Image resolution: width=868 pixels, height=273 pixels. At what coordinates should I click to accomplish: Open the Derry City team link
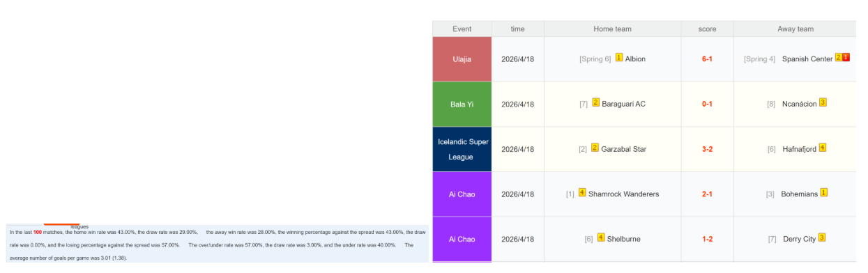click(800, 239)
